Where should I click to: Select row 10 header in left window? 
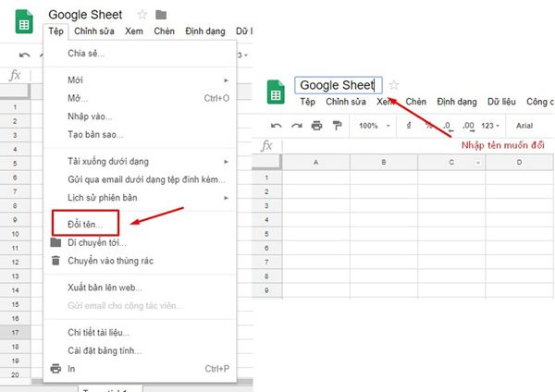[15, 234]
